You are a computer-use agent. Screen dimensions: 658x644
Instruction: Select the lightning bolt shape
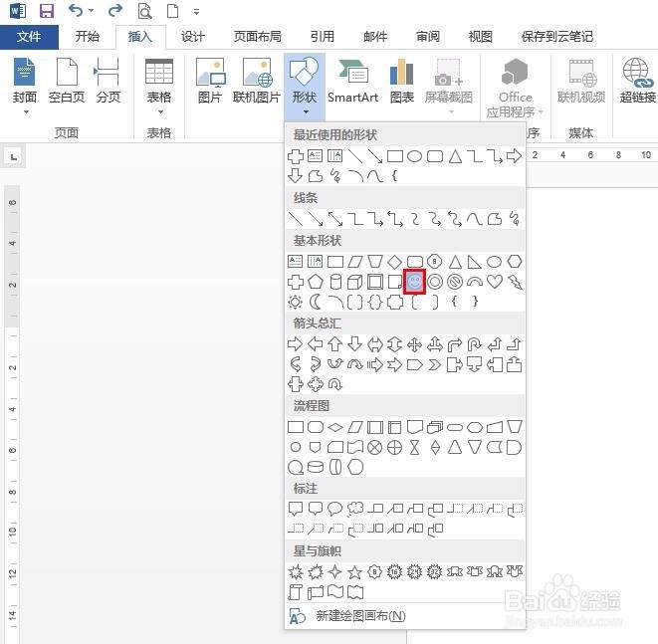click(515, 282)
